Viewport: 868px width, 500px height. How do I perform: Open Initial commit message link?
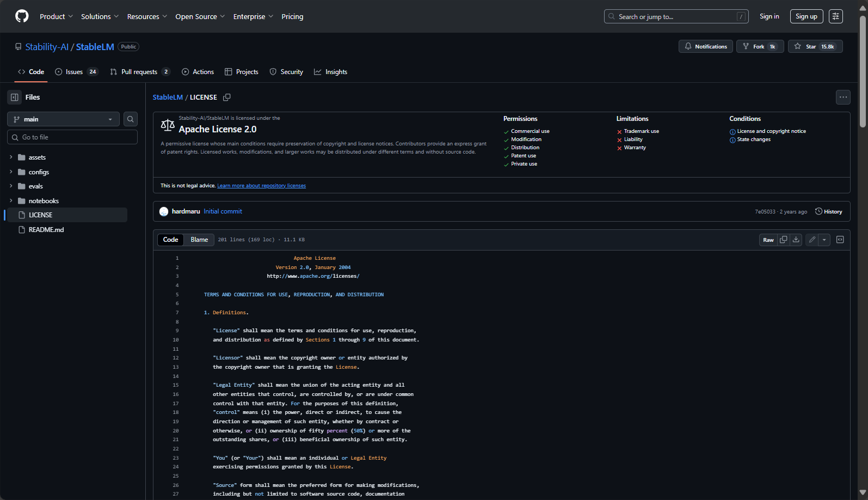point(223,211)
